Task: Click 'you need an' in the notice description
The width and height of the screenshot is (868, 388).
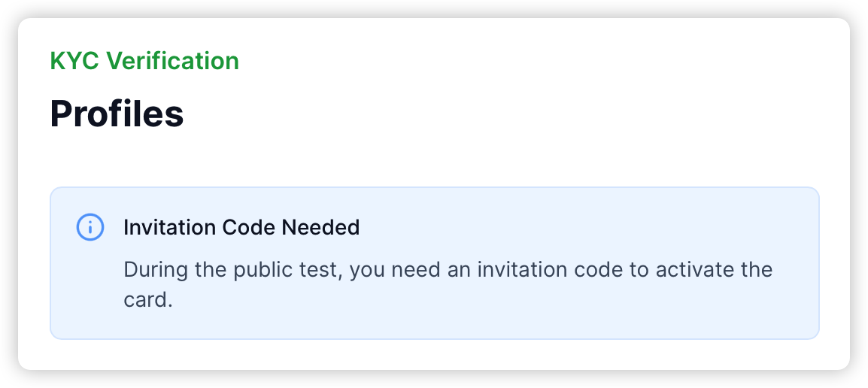Action: [x=411, y=270]
